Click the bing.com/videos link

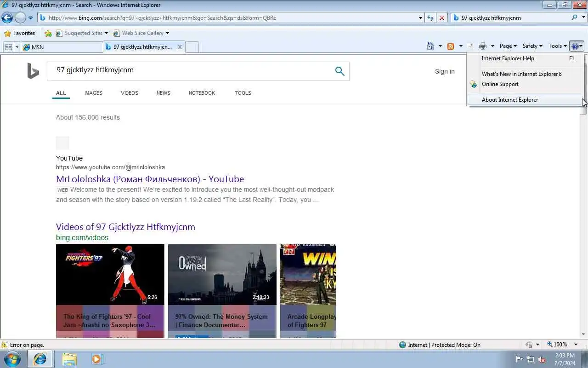82,238
